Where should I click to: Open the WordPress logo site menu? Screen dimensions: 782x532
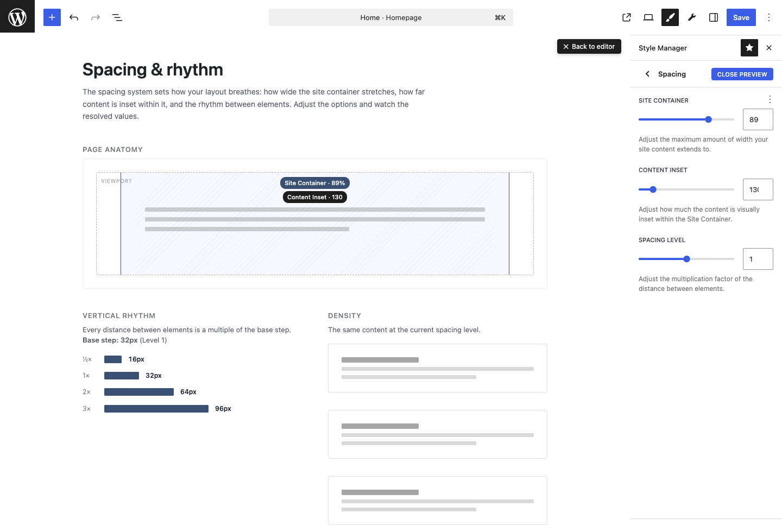click(x=17, y=16)
